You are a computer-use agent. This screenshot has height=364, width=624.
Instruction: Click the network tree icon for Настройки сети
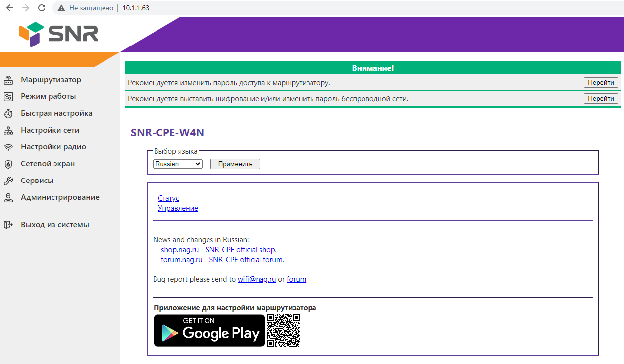coord(8,131)
